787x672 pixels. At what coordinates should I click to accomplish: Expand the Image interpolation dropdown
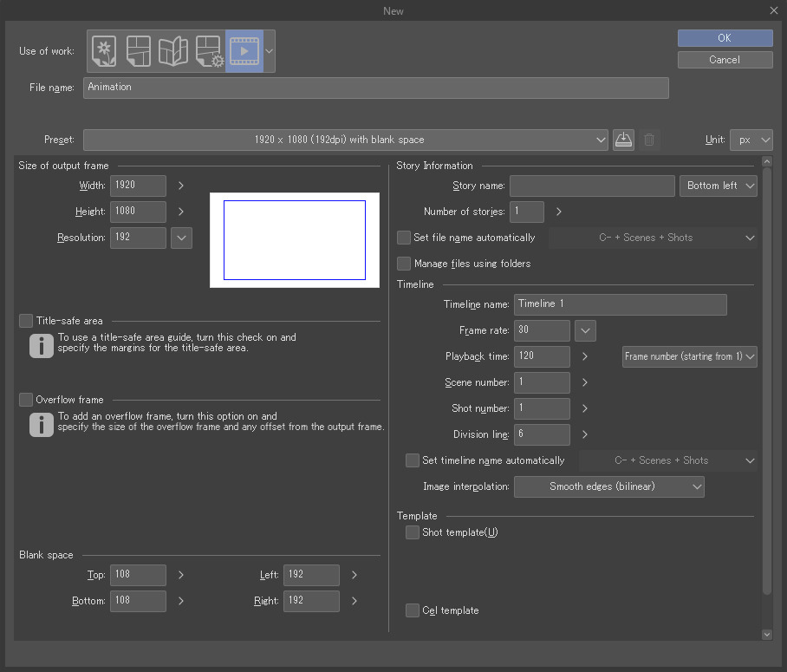(x=608, y=486)
